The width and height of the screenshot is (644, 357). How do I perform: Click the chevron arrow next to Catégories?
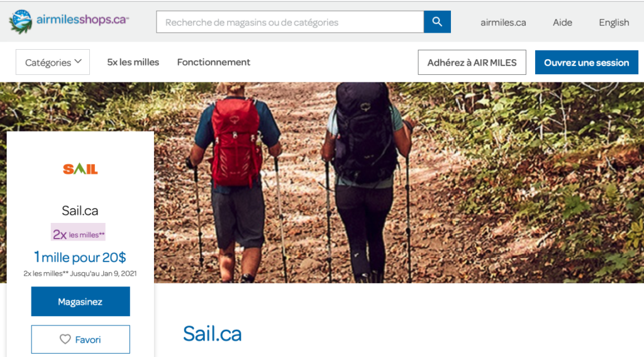[x=78, y=62]
